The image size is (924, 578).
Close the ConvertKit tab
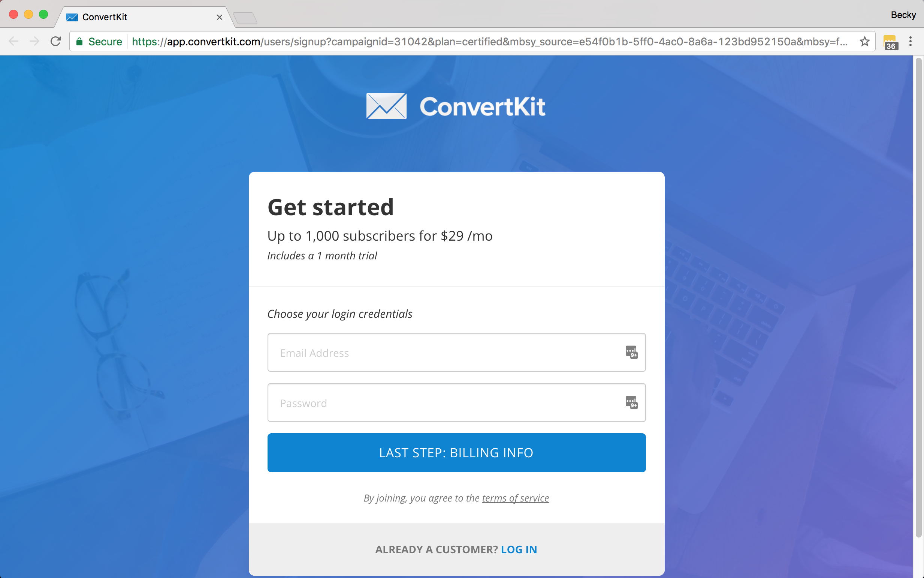pos(219,17)
